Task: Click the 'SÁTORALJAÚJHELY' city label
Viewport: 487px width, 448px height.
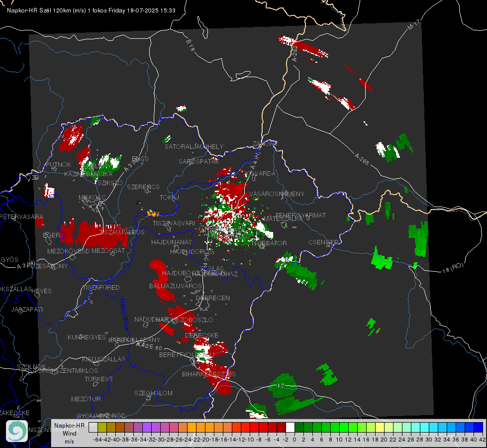Action: tap(194, 146)
